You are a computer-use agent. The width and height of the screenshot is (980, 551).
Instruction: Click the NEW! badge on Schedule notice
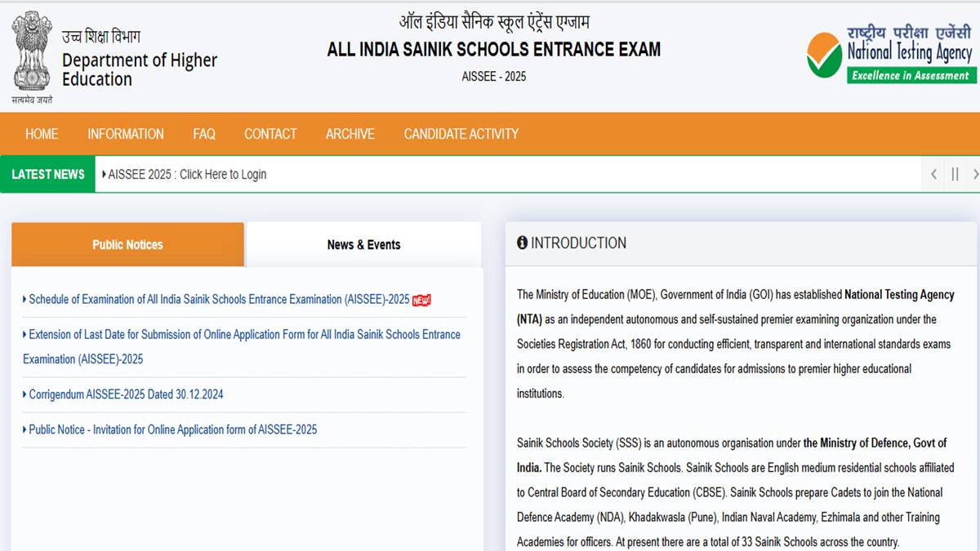423,299
